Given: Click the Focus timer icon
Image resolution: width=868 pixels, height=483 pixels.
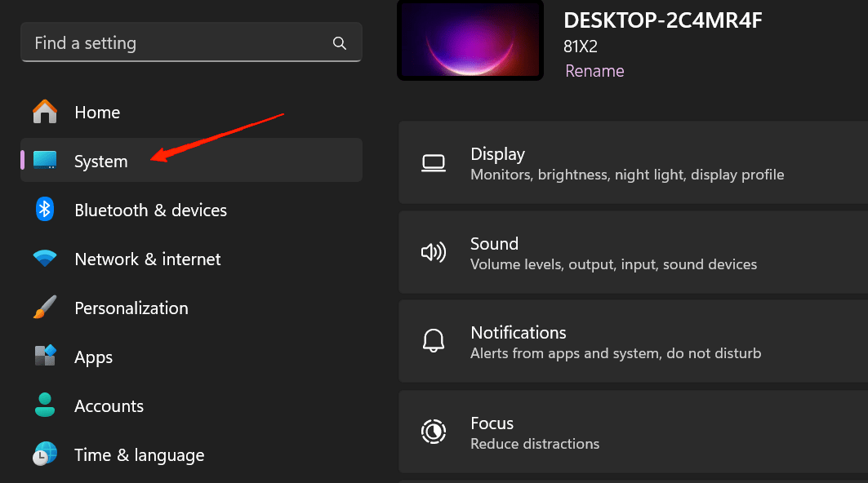Looking at the screenshot, I should (x=433, y=432).
